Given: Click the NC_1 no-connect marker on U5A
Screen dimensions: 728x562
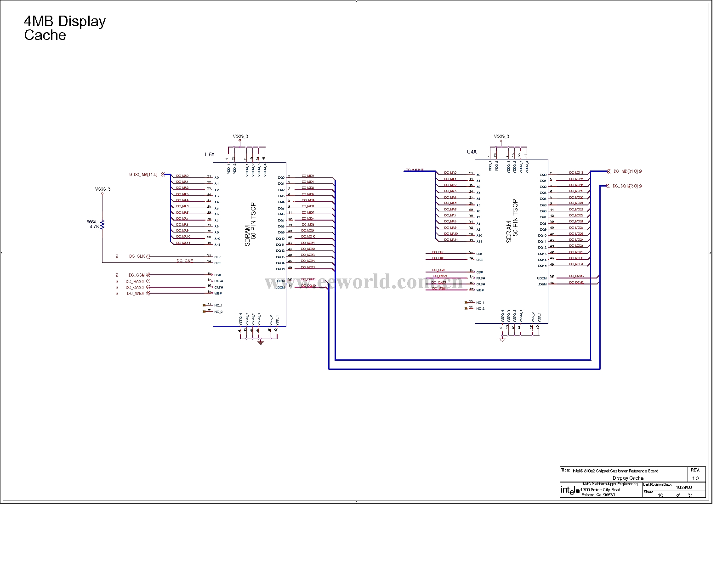Looking at the screenshot, I should click(x=204, y=305).
